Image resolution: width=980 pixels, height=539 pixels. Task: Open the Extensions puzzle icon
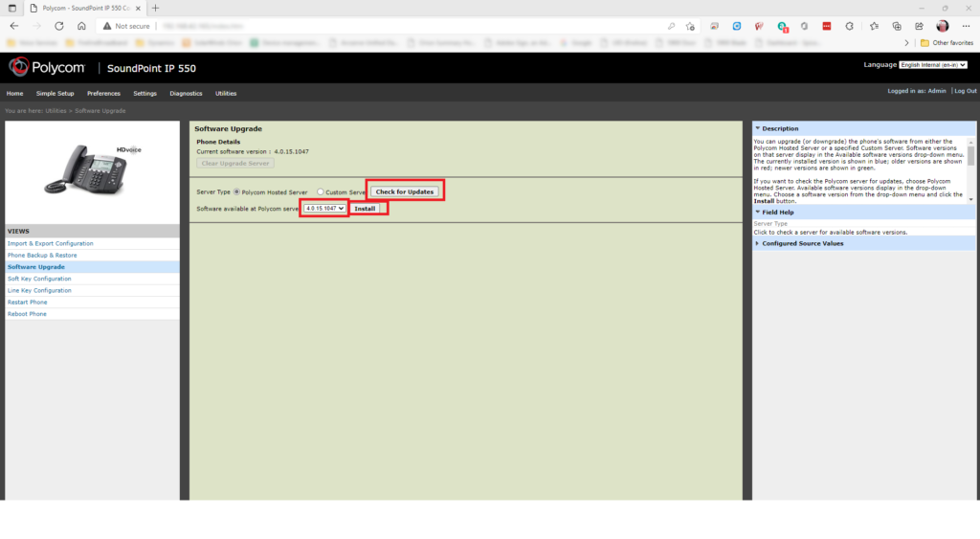(850, 26)
